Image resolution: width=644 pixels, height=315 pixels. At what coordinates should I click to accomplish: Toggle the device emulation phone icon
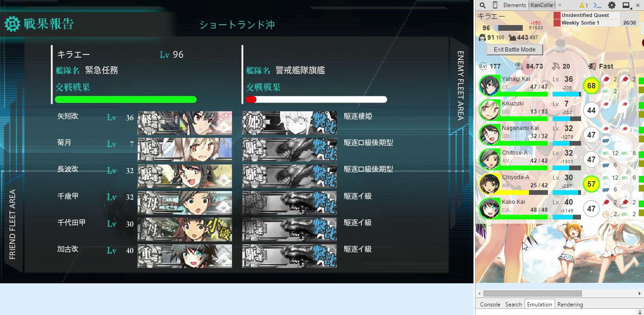[495, 5]
